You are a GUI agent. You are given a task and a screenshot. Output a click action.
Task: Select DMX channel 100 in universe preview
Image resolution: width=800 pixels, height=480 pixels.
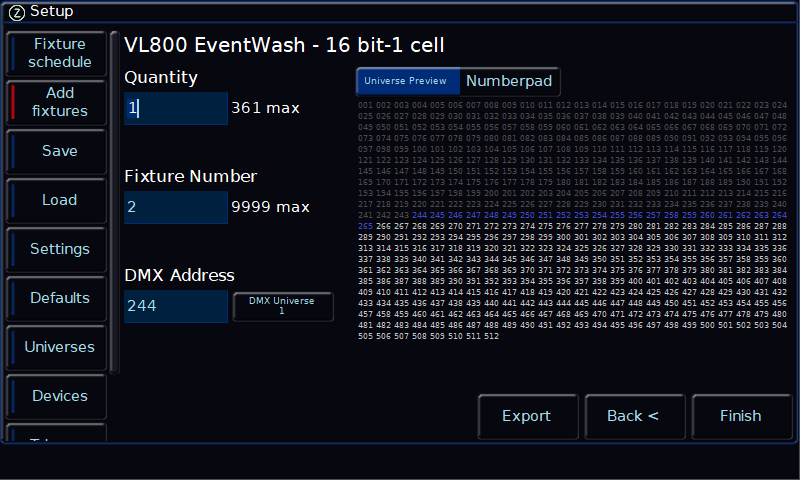tap(419, 149)
